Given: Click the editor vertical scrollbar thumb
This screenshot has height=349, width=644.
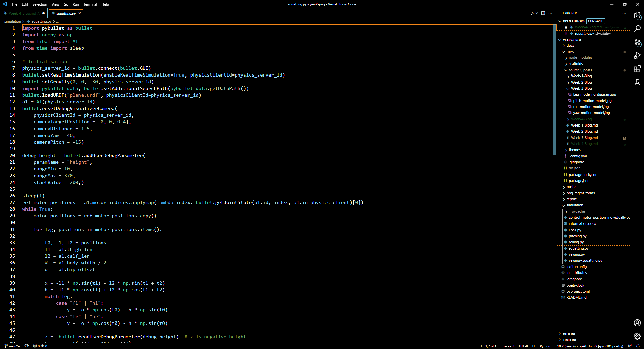Looking at the screenshot, I should point(554,90).
